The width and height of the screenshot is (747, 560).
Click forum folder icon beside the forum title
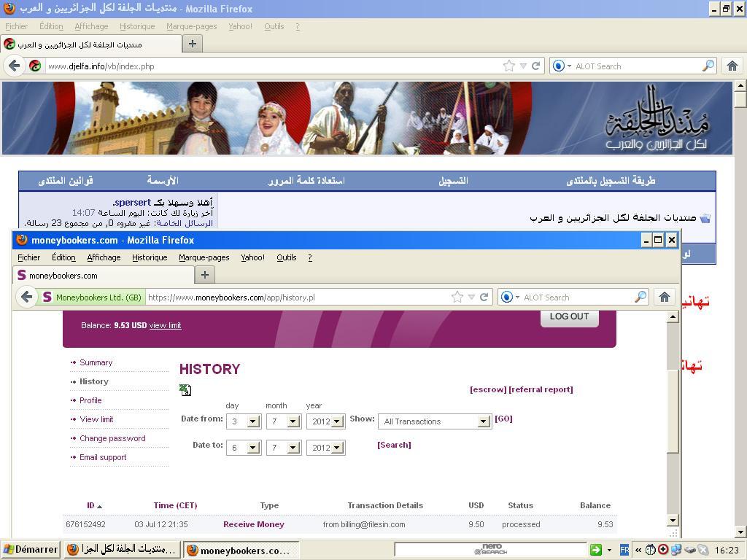pos(705,218)
